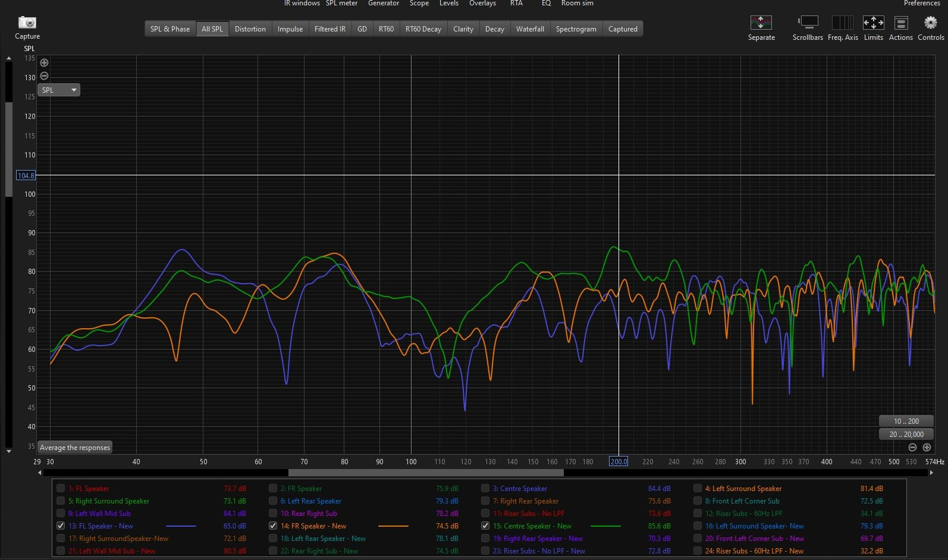Switch to the Waterfall tab

coord(529,29)
